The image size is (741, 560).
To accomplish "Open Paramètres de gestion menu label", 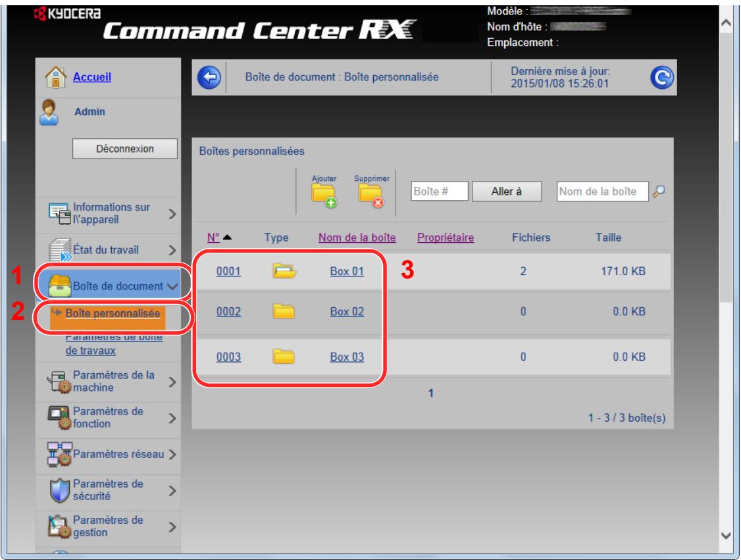I will [108, 526].
